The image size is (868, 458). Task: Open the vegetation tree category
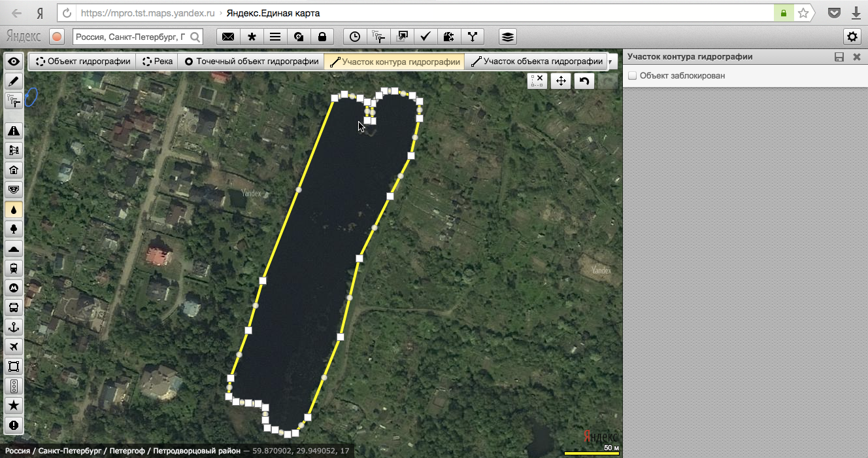[x=14, y=229]
